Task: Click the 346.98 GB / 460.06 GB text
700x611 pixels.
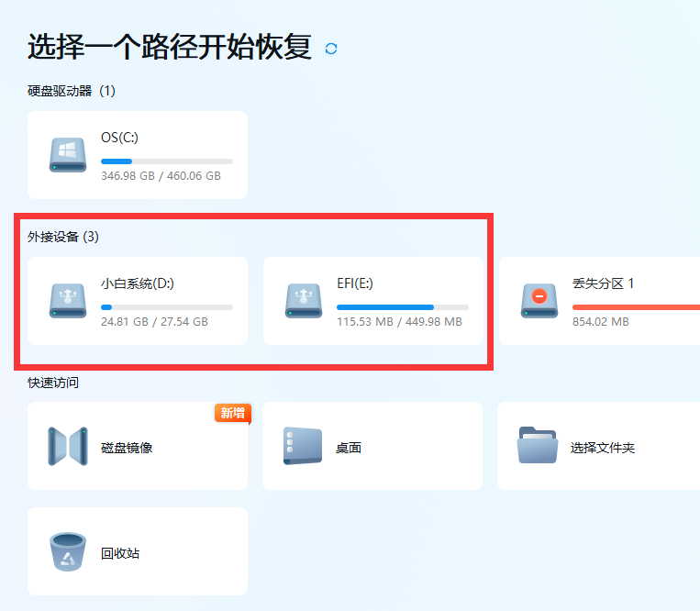Action: (x=161, y=176)
